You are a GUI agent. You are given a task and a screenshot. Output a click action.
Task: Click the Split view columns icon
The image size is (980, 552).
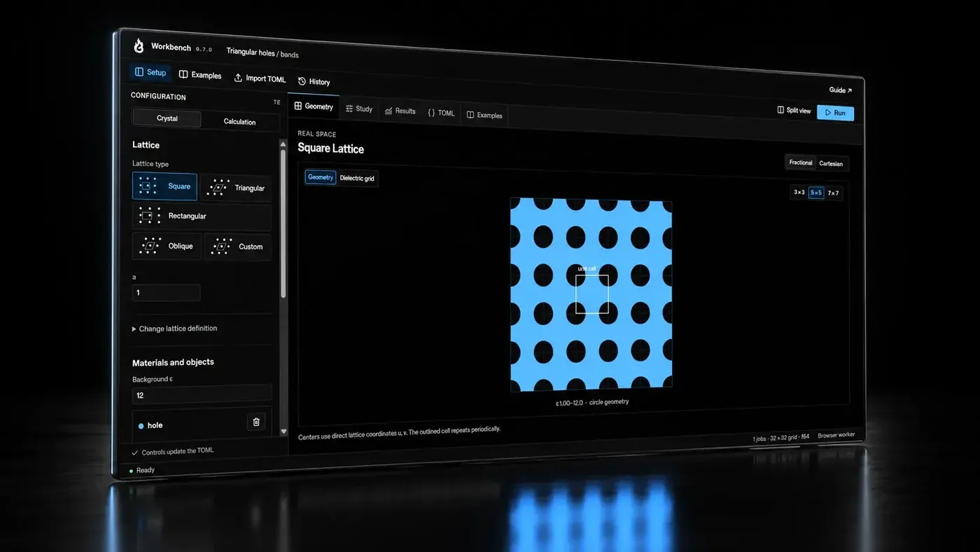coord(780,110)
